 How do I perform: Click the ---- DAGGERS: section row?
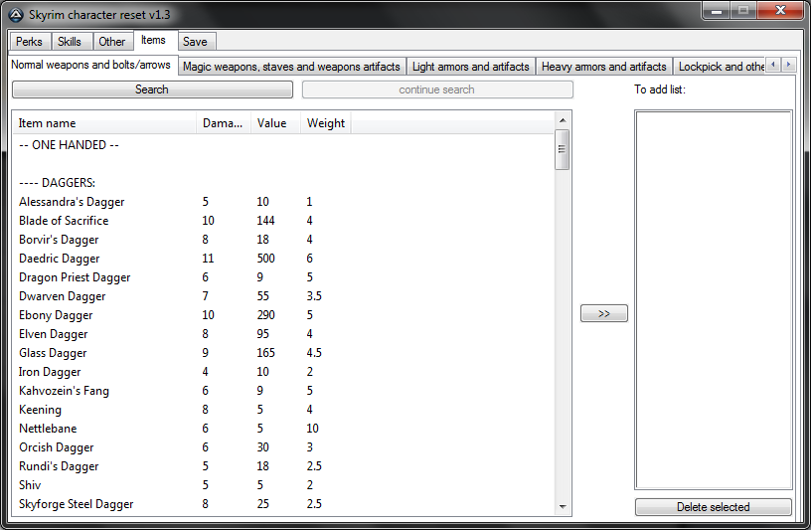(283, 183)
